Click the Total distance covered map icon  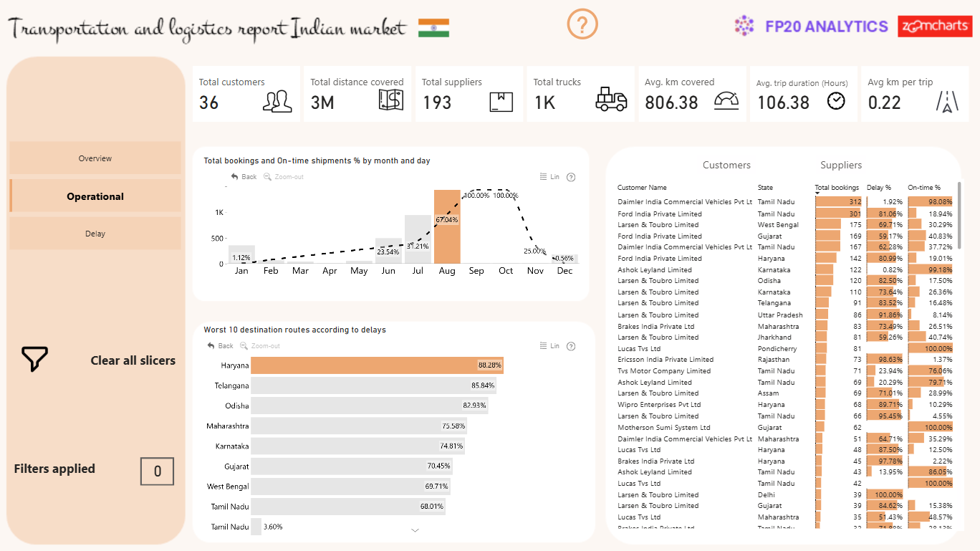[x=391, y=100]
